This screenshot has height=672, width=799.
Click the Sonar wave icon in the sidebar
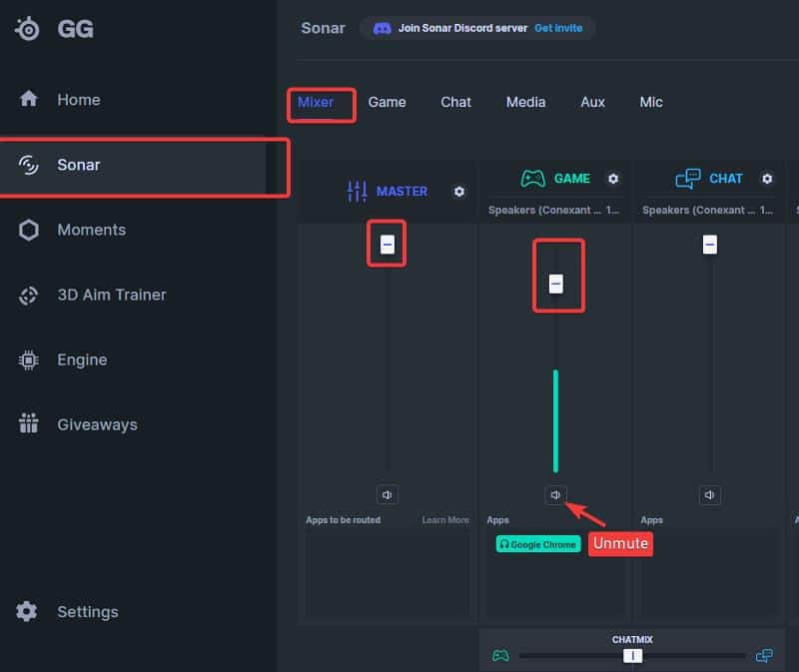(x=29, y=165)
